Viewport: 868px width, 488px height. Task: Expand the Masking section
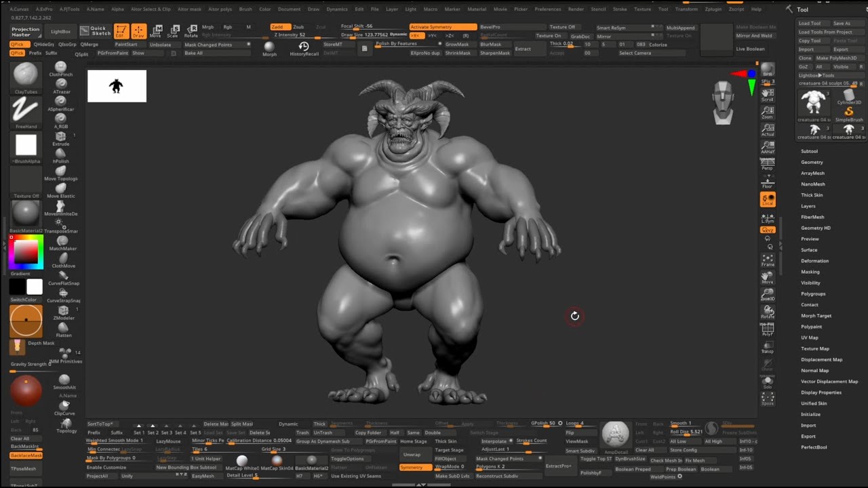810,272
